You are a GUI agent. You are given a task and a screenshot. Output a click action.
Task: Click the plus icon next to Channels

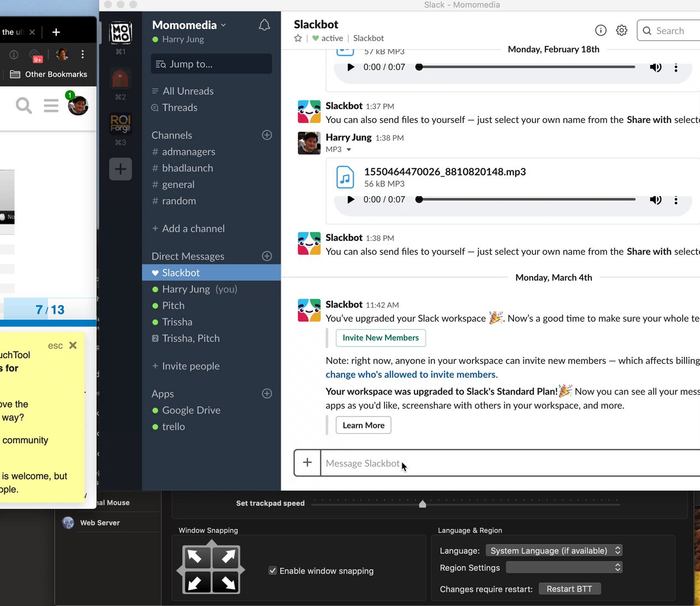pyautogui.click(x=267, y=135)
